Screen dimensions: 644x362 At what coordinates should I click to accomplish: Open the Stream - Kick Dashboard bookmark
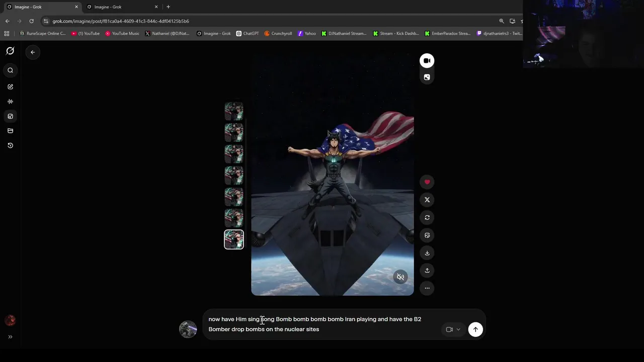click(396, 34)
